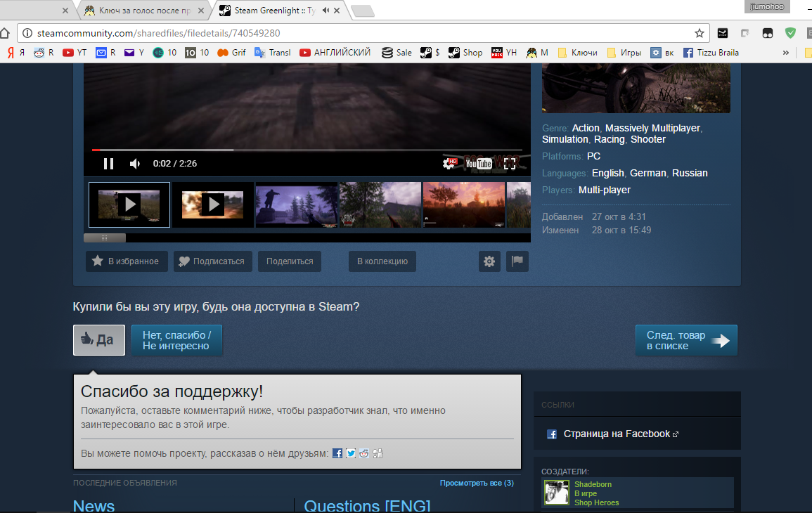
Task: Open the forest house screenshot thumbnail
Action: (x=380, y=204)
